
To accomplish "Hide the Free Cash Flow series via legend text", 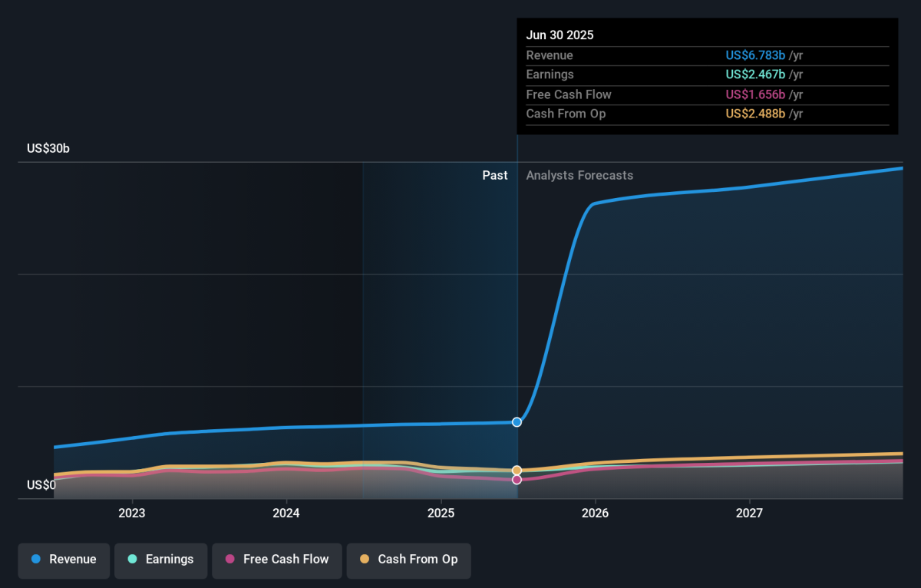I will pyautogui.click(x=286, y=560).
